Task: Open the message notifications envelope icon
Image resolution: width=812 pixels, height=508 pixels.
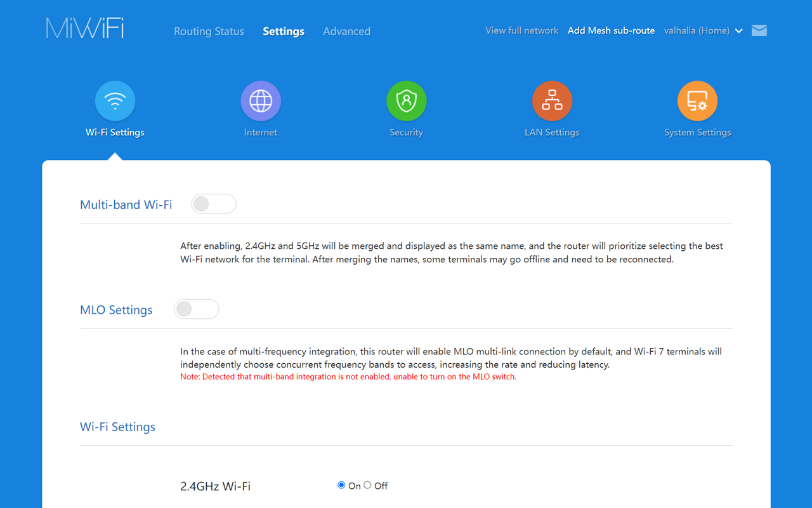Action: [x=759, y=30]
